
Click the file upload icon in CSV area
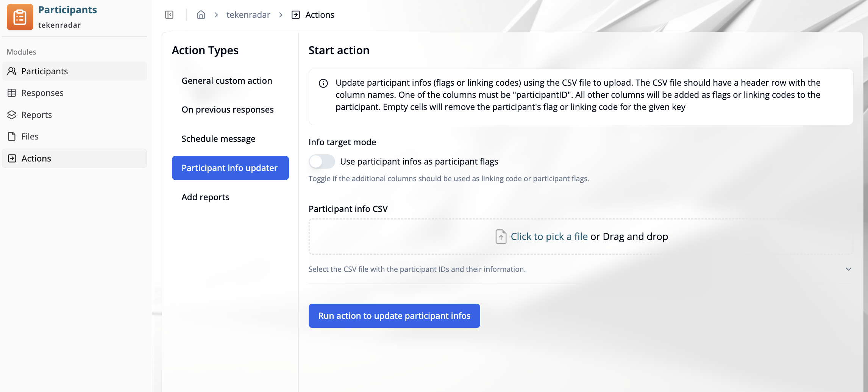pyautogui.click(x=501, y=236)
